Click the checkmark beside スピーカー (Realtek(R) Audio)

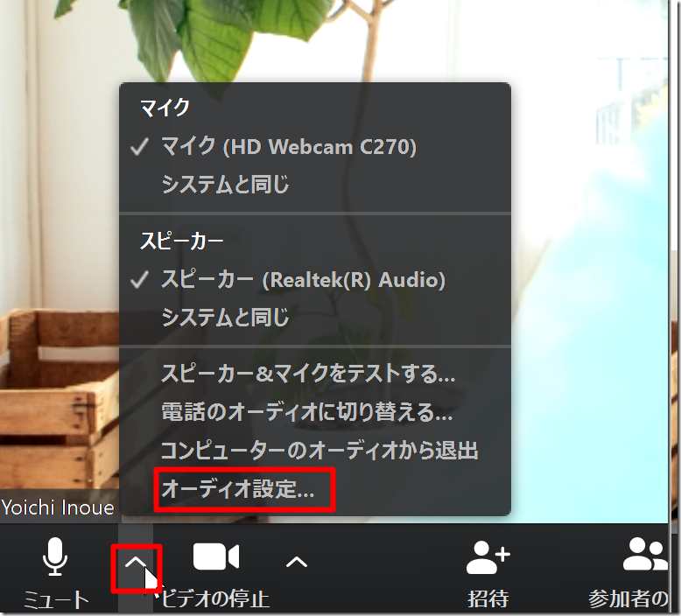pos(139,280)
